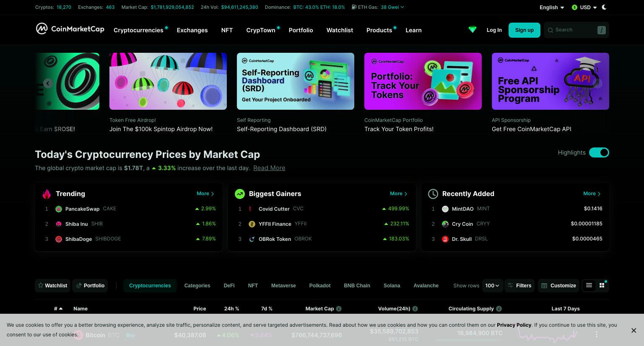Screen dimensions: 644x346
Task: Click the carousel next arrow
Action: tap(597, 83)
